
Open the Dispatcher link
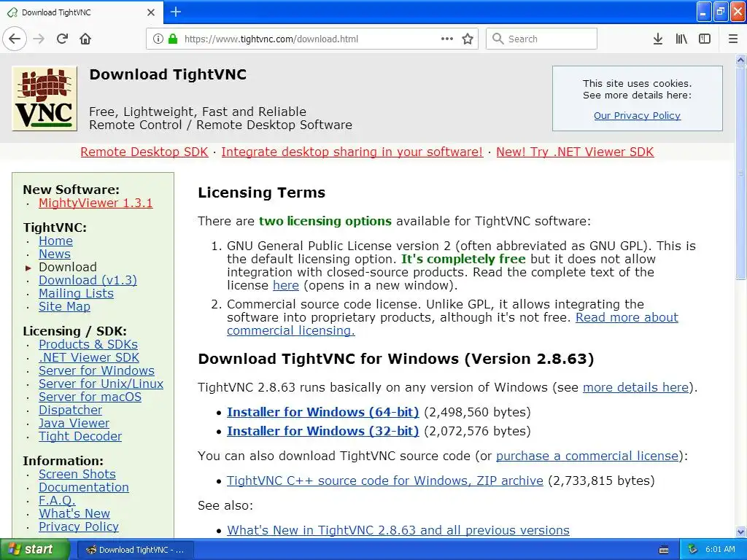(x=70, y=410)
